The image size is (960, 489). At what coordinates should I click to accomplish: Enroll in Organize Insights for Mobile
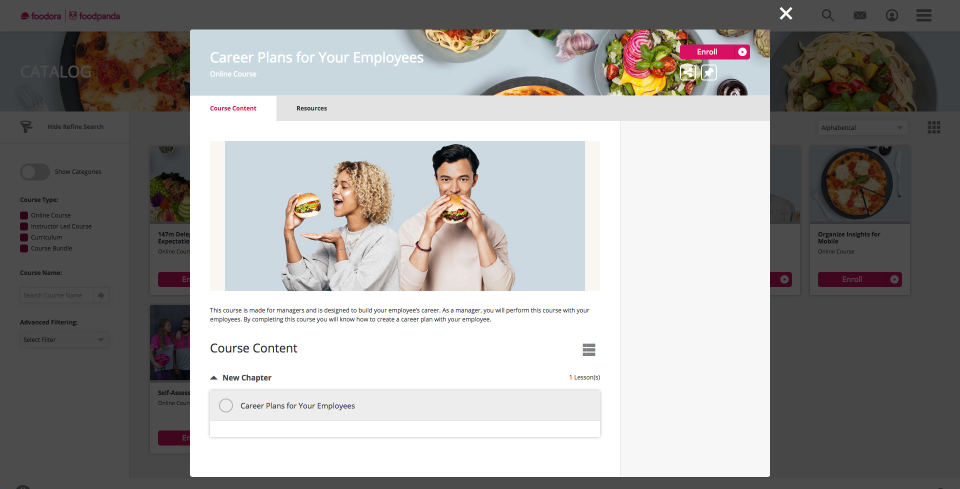tap(860, 279)
